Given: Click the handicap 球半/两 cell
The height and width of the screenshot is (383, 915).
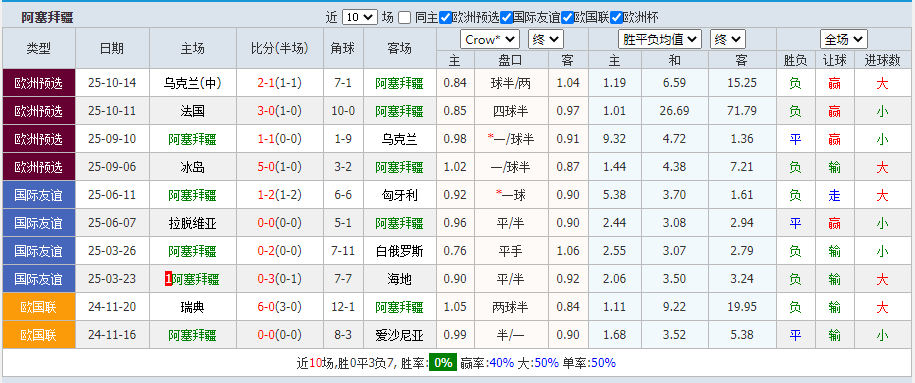Looking at the screenshot, I should click(511, 83).
